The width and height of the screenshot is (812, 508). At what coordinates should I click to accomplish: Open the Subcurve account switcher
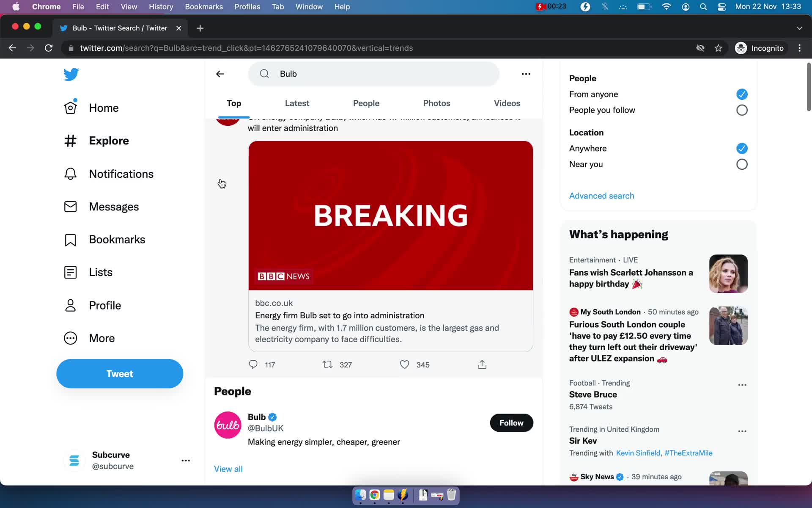point(126,461)
